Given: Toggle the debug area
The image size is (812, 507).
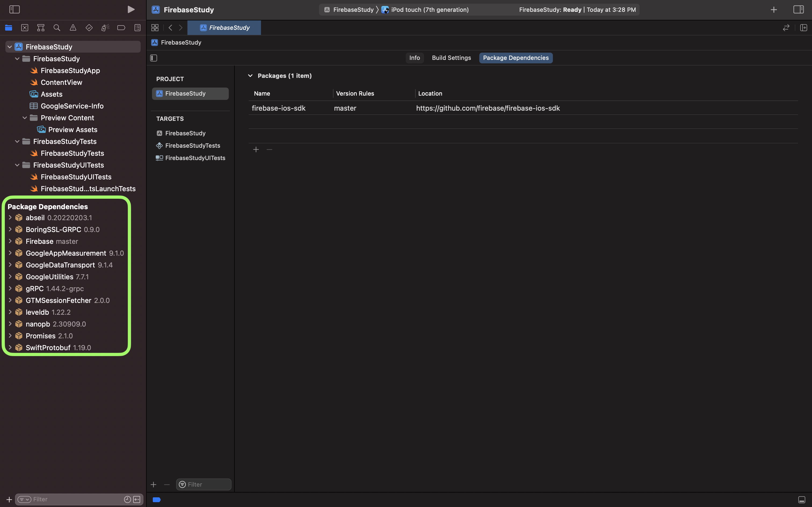Looking at the screenshot, I should click(802, 500).
